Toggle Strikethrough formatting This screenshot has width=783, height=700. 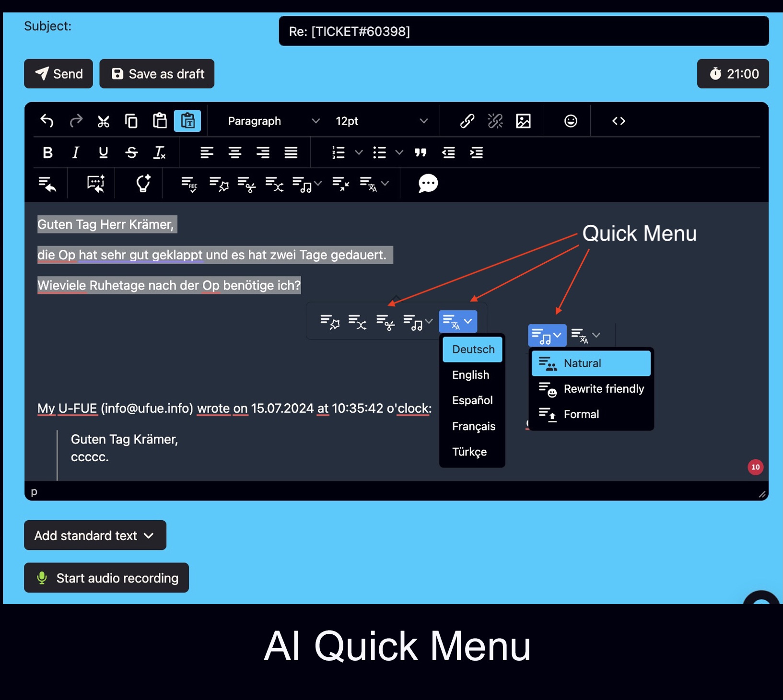131,152
